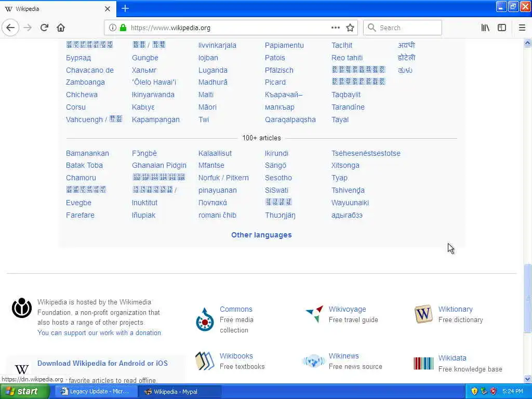Click the Wikimedia Foundation logo
The height and width of the screenshot is (399, 532).
[x=22, y=308]
